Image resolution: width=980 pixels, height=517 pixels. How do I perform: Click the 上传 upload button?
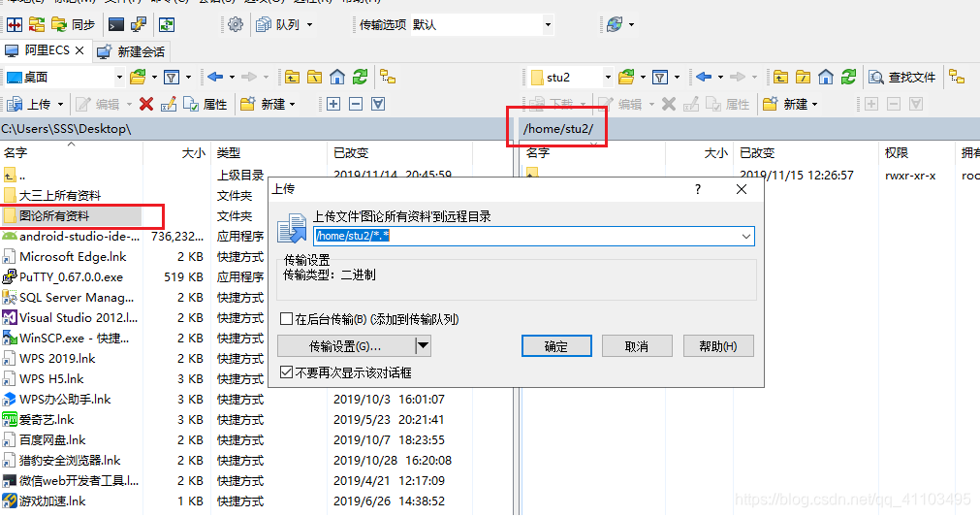click(x=30, y=105)
